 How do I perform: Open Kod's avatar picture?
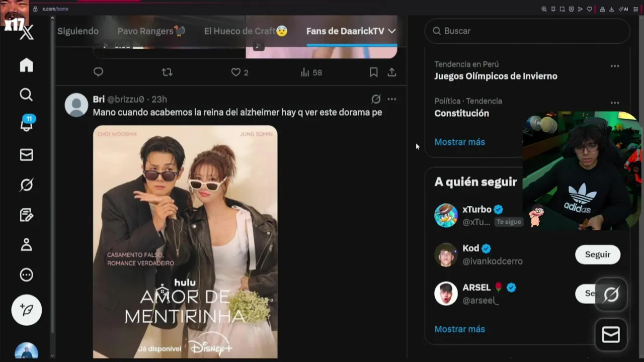(446, 254)
